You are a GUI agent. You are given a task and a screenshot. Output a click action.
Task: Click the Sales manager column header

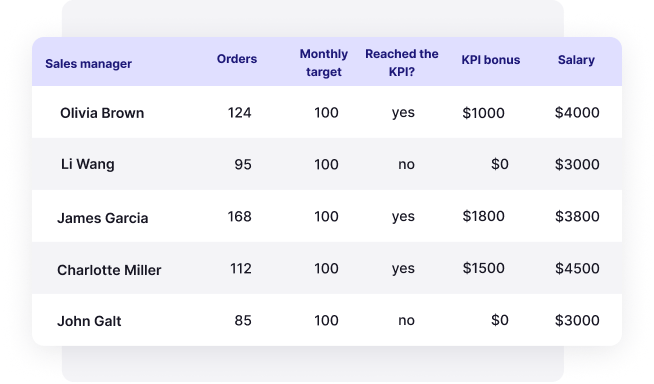[x=88, y=64]
